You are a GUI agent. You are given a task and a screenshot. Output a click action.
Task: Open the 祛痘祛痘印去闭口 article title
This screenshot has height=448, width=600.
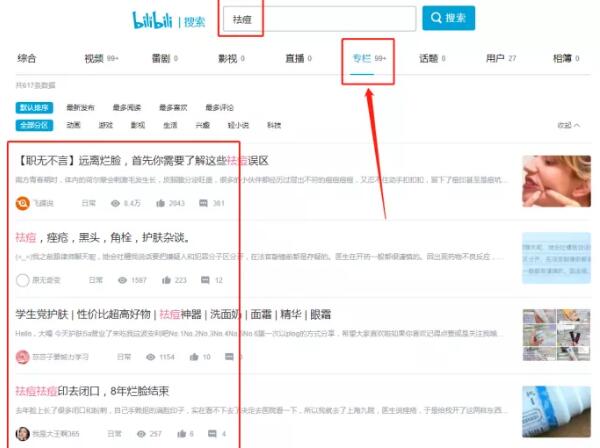point(92,391)
